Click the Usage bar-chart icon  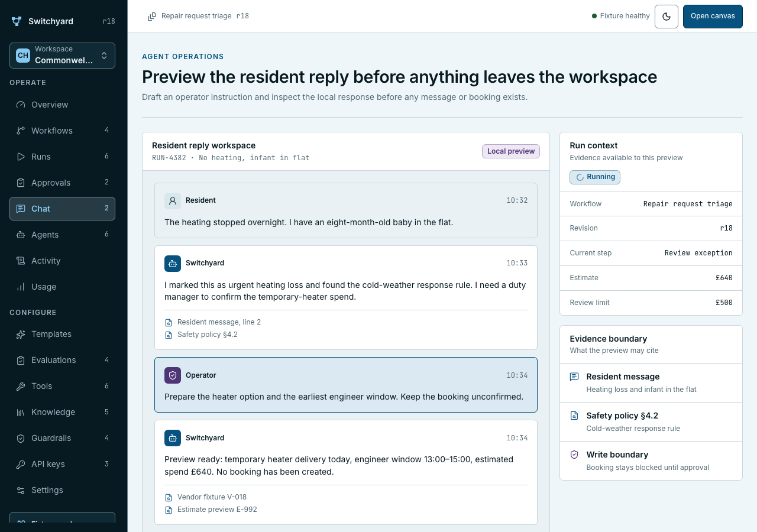coord(21,287)
